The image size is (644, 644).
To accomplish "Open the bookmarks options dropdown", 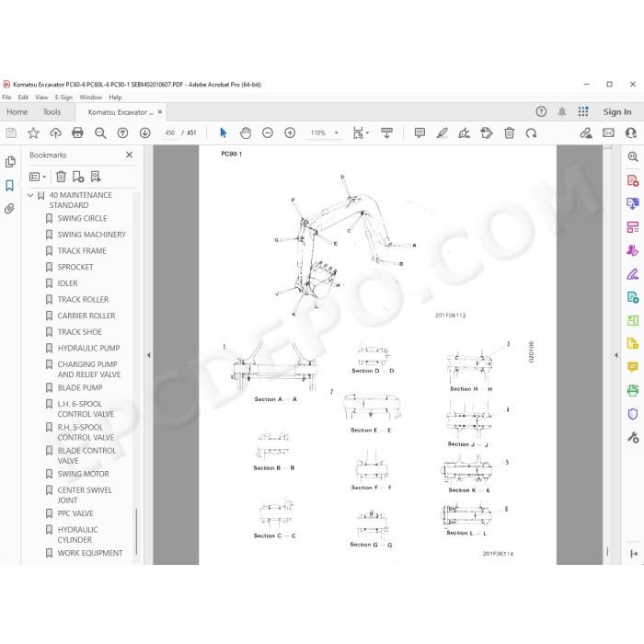I will click(38, 177).
